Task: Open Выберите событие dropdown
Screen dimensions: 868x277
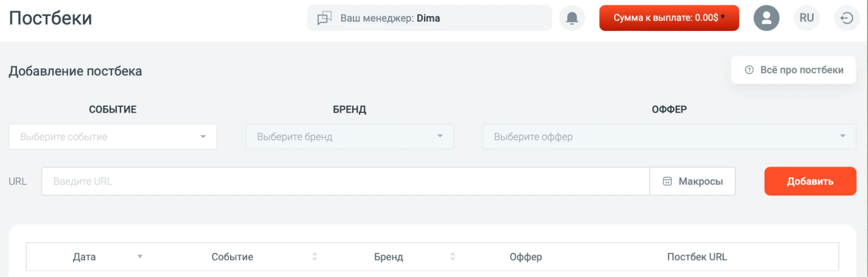Action: (112, 137)
